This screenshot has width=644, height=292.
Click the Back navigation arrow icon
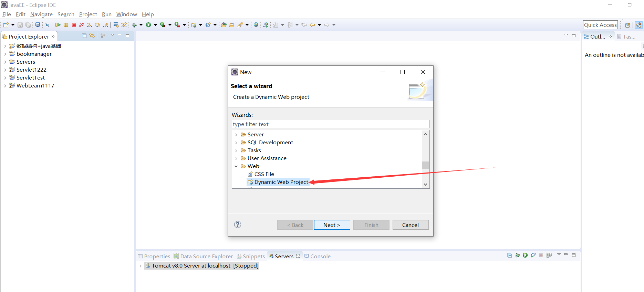(x=312, y=25)
